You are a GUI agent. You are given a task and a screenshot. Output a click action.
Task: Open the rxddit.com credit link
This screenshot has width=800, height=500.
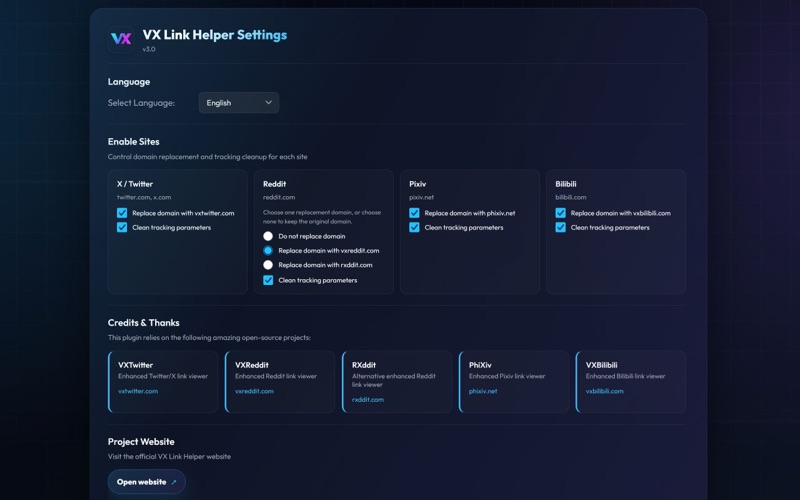pos(368,399)
